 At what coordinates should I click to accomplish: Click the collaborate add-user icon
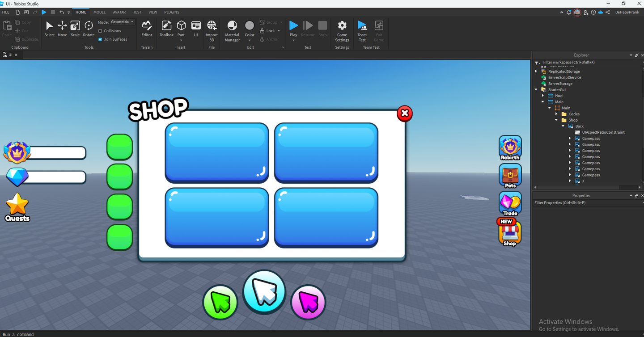click(586, 12)
